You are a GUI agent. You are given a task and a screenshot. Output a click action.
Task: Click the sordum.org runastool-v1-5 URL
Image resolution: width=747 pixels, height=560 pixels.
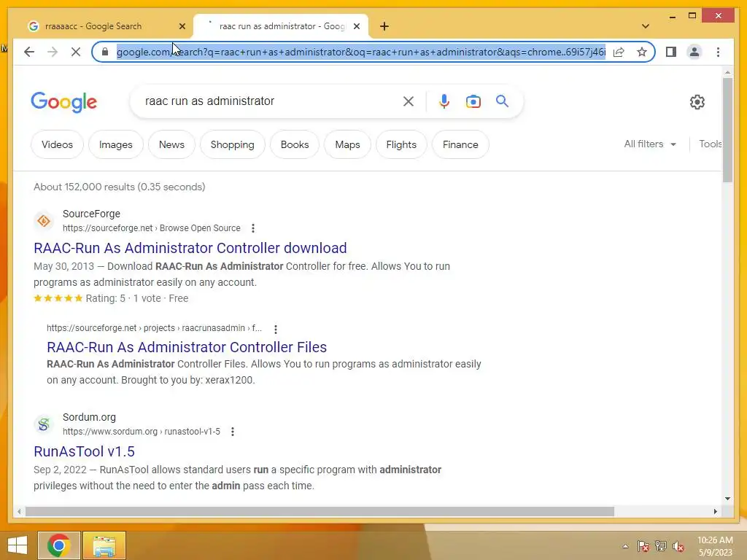coord(142,432)
